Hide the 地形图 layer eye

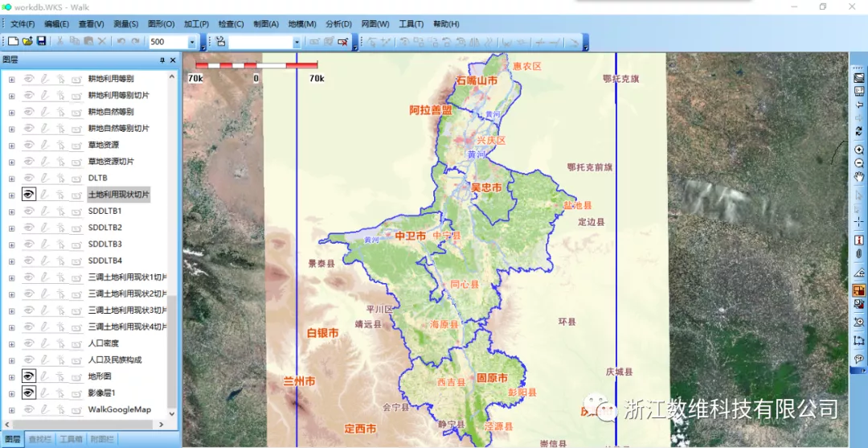click(x=29, y=376)
